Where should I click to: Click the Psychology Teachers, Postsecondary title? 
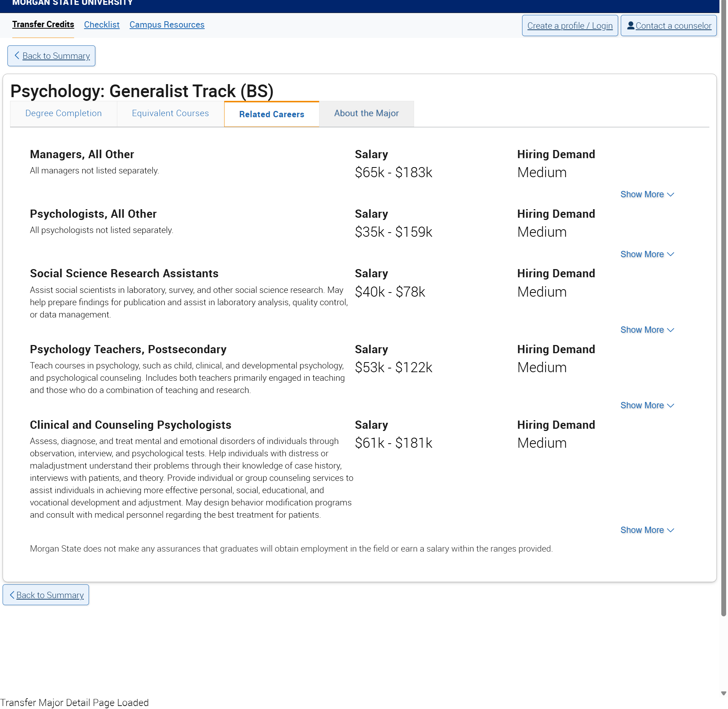click(x=128, y=349)
